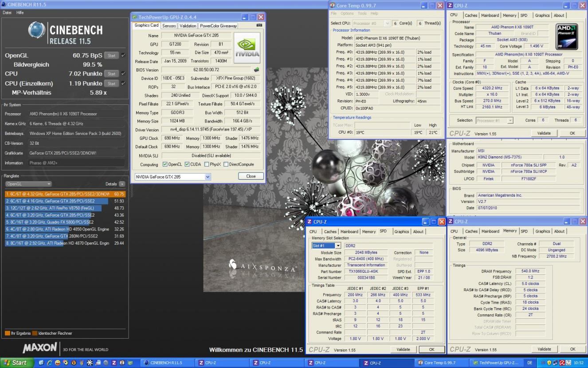Click the orange 'Ihr Ergebnis' legend swatch
This screenshot has height=368, width=588.
(8, 333)
